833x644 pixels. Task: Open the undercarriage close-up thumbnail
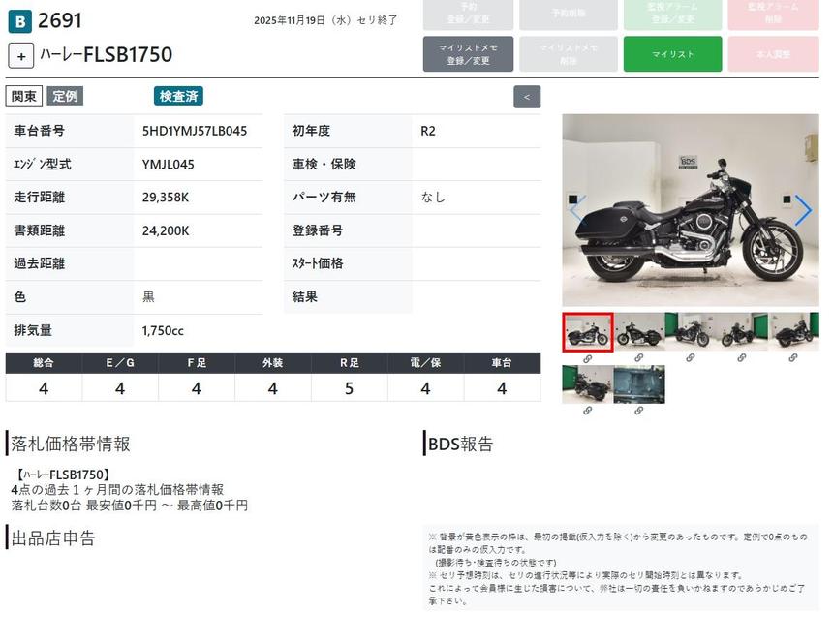click(639, 384)
